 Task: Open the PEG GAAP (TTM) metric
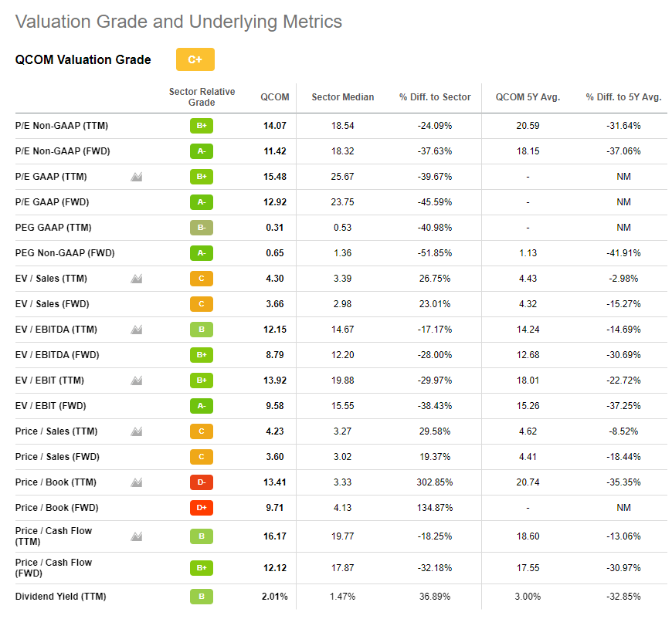[53, 228]
